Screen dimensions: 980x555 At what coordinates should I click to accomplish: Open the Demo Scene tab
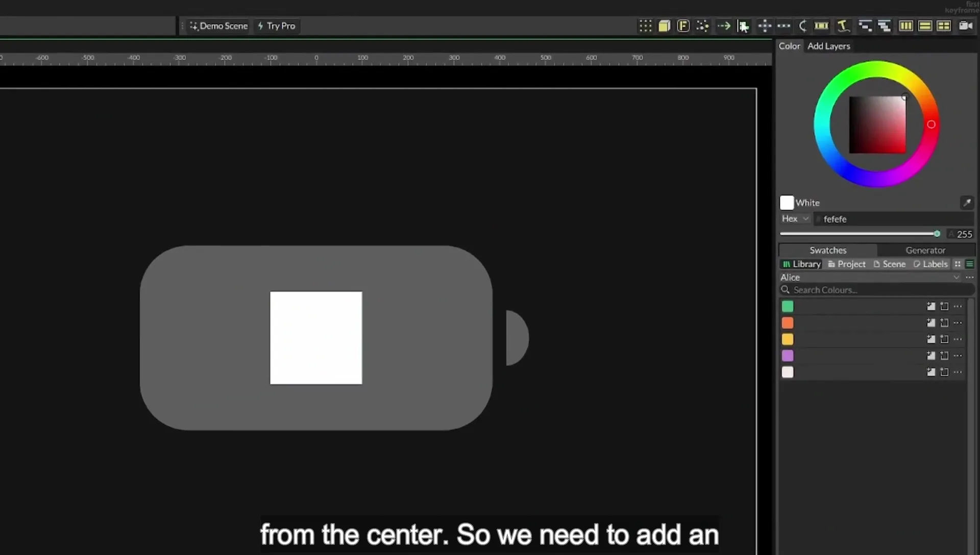click(x=218, y=26)
